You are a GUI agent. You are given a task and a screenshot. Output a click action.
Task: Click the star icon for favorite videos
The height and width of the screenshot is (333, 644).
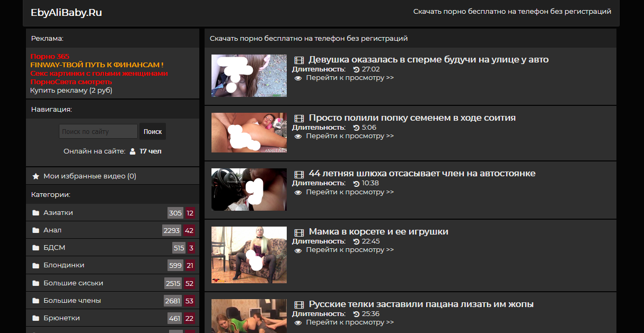(x=36, y=176)
